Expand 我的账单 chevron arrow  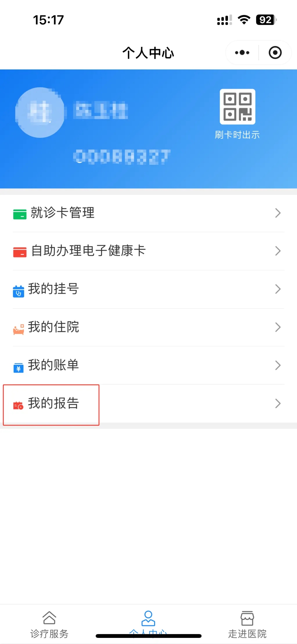(x=278, y=365)
